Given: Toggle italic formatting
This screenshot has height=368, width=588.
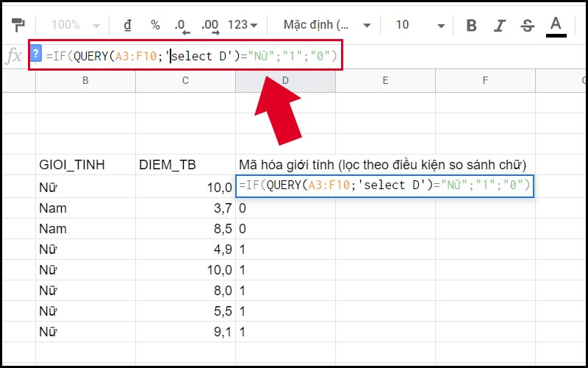Looking at the screenshot, I should point(500,26).
